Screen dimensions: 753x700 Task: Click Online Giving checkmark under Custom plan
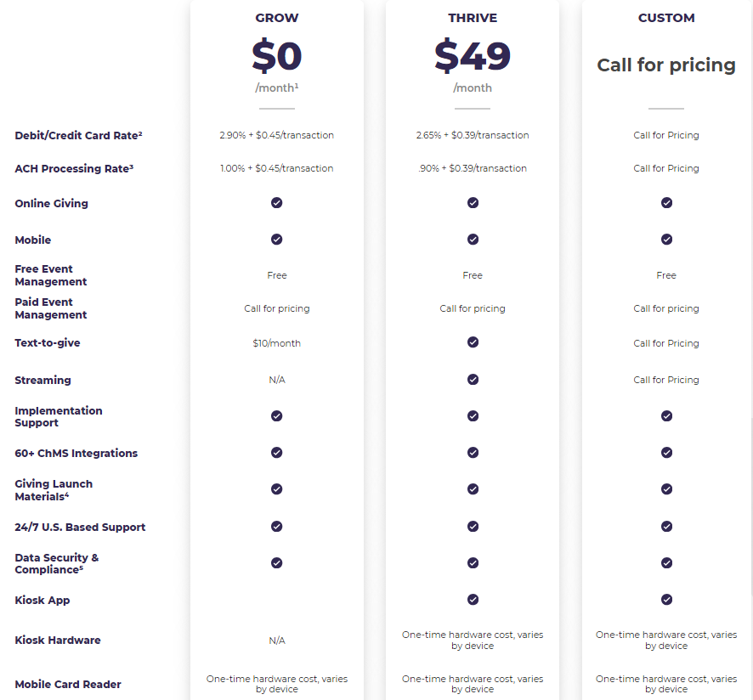pyautogui.click(x=666, y=203)
